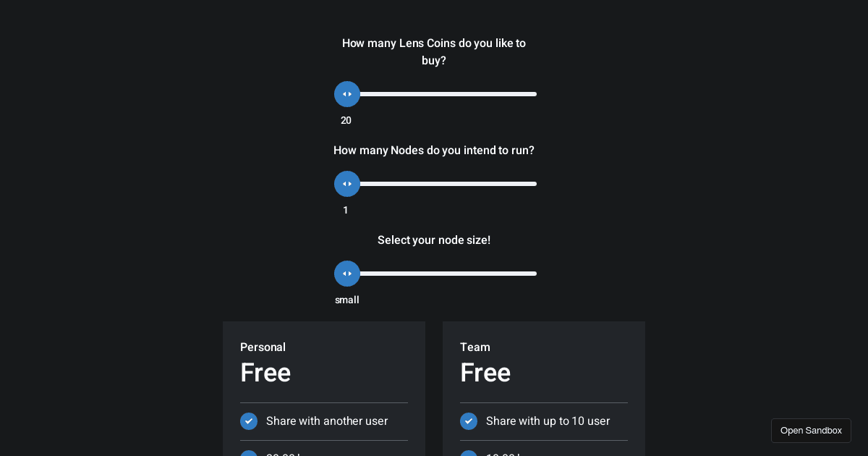Click the checkmark beside "Share with another user"
Image resolution: width=868 pixels, height=456 pixels.
[249, 421]
